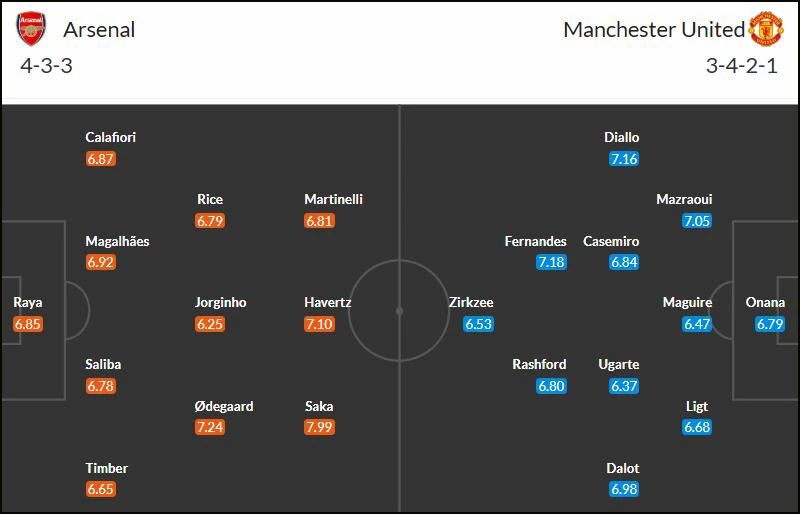Click Arsenal's 4-3-3 formation label

(46, 66)
